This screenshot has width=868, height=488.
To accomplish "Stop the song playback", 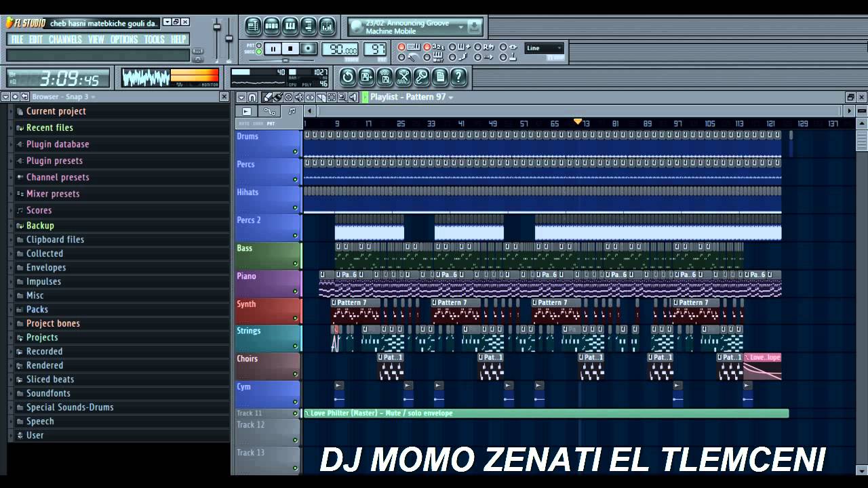I will click(x=291, y=49).
